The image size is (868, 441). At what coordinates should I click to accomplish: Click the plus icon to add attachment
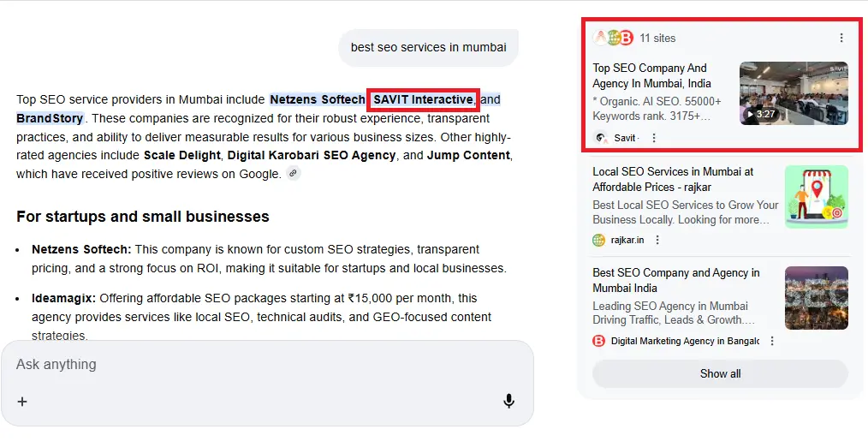pos(22,402)
